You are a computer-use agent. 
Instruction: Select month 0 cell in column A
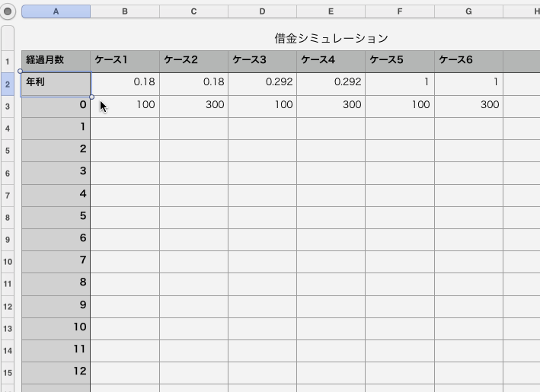point(56,107)
